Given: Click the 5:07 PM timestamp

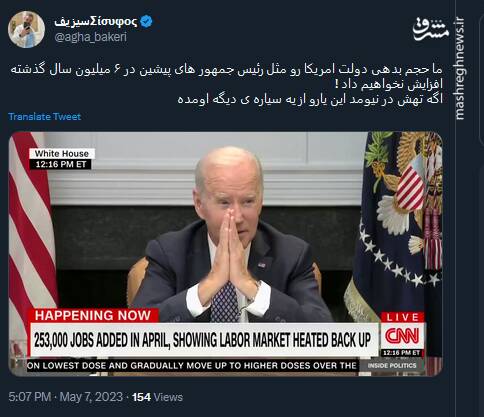Looking at the screenshot, I should pos(30,397).
